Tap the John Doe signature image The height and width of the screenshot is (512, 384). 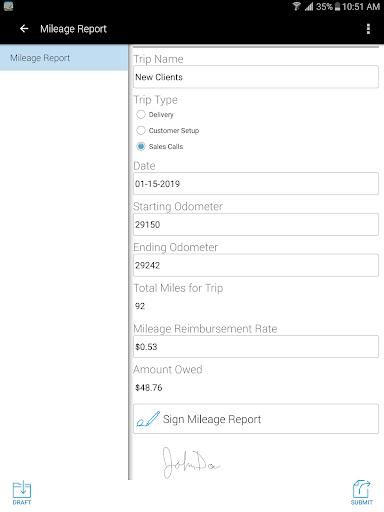coord(191,463)
